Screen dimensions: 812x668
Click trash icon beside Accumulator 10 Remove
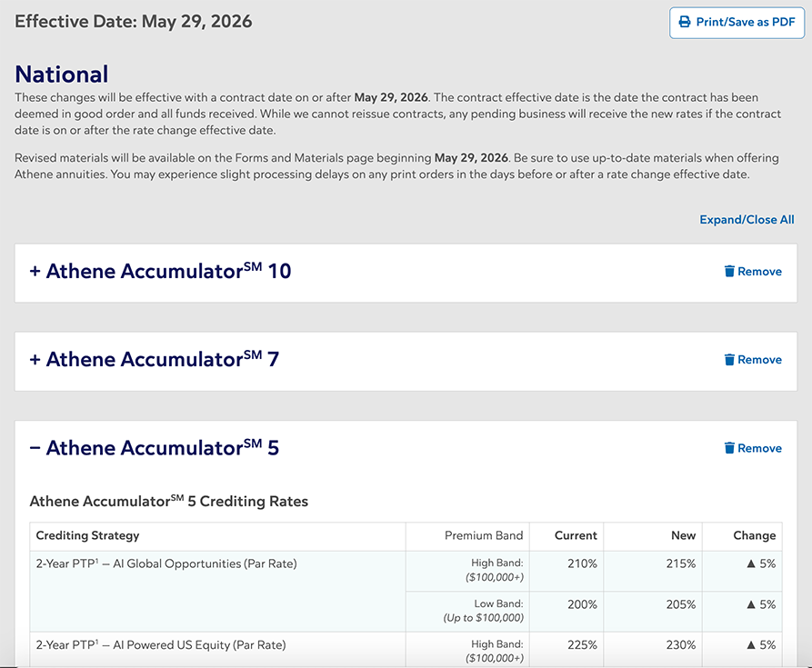729,271
